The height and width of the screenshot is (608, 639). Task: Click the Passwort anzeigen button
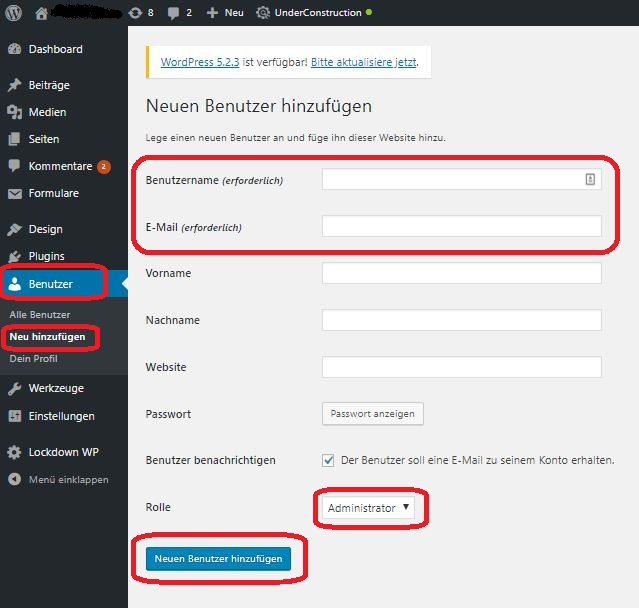(372, 414)
